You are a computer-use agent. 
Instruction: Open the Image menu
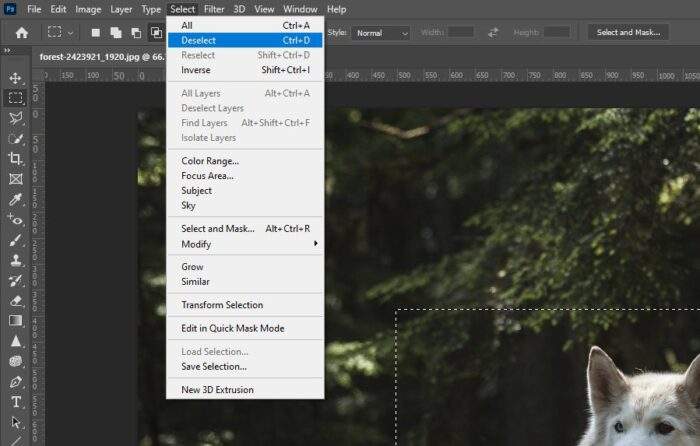88,9
